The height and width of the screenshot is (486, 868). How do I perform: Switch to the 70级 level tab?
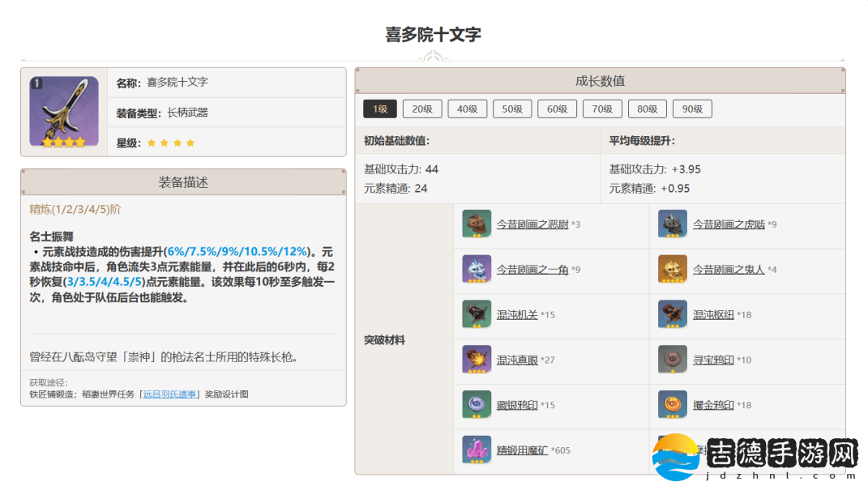602,109
